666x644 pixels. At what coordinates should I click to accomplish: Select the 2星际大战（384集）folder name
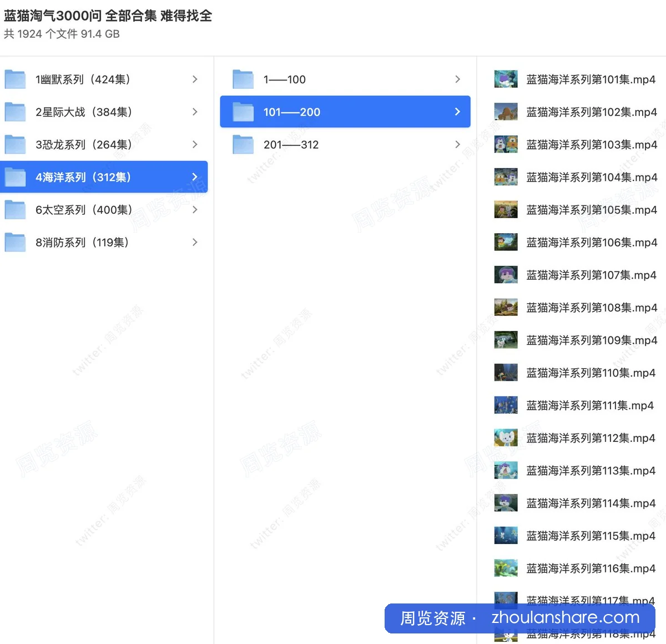[84, 112]
